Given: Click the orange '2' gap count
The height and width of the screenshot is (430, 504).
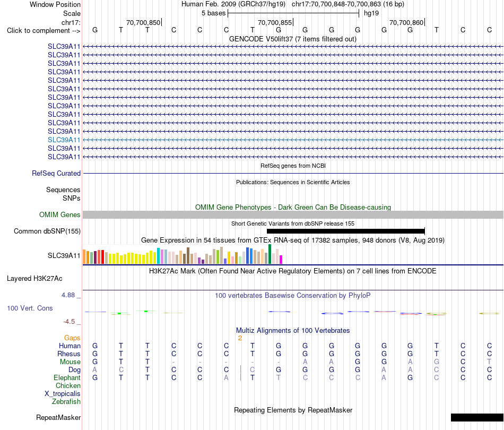Looking at the screenshot, I should [x=240, y=338].
